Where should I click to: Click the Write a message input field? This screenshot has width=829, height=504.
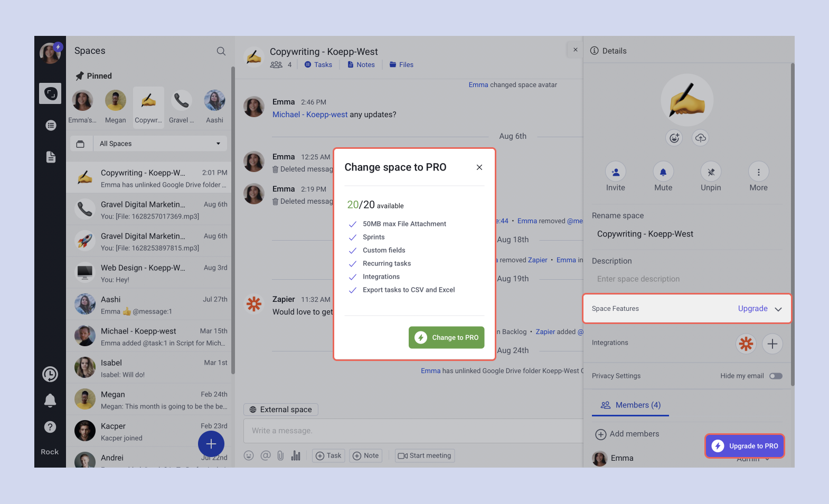412,431
